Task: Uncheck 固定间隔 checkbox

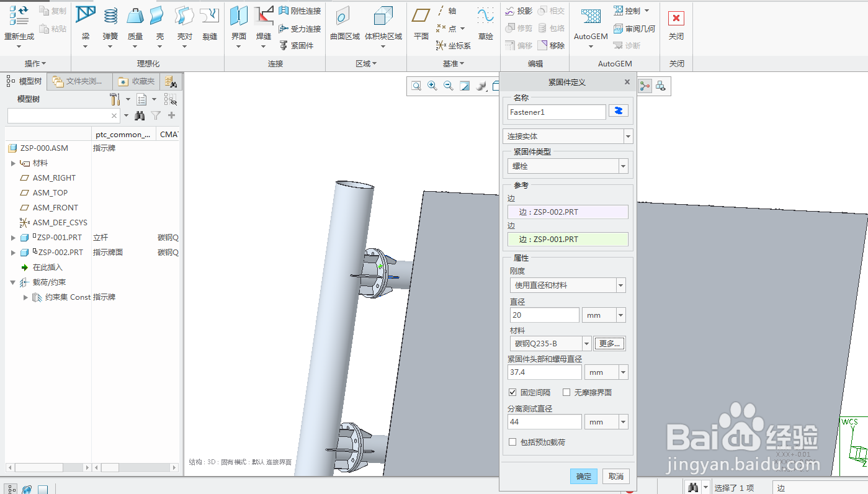Action: click(512, 392)
